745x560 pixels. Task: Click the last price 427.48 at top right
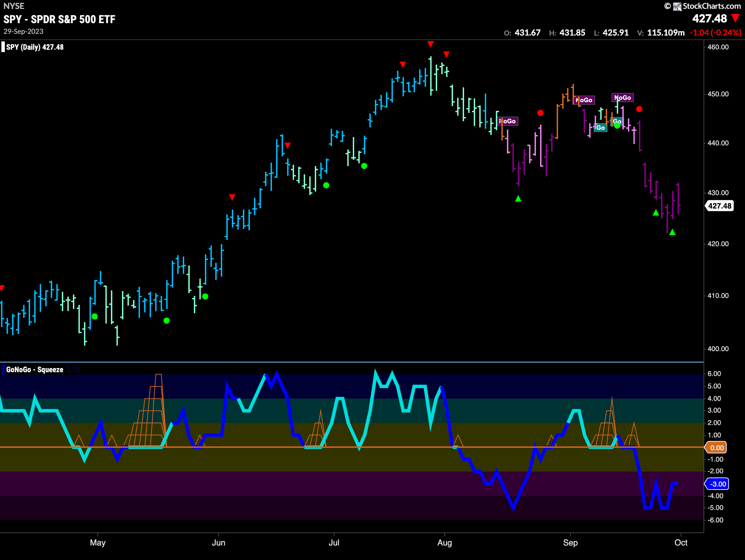click(710, 19)
